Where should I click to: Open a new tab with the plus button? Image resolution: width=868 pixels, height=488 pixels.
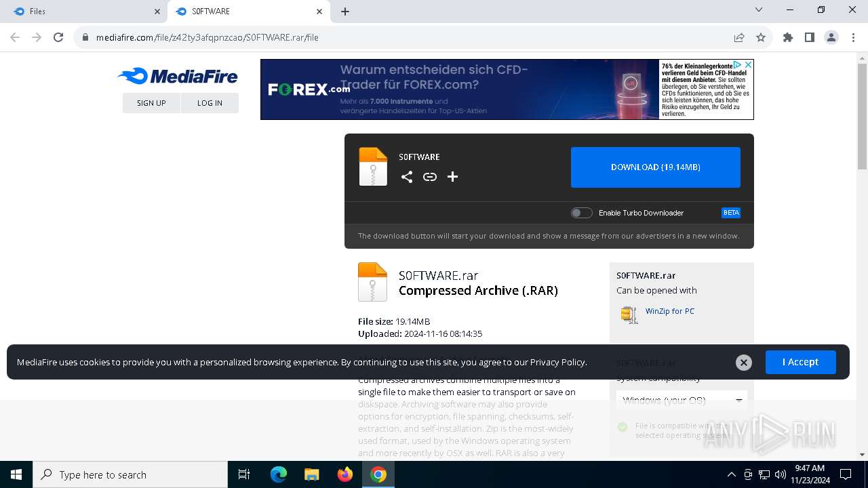click(345, 12)
